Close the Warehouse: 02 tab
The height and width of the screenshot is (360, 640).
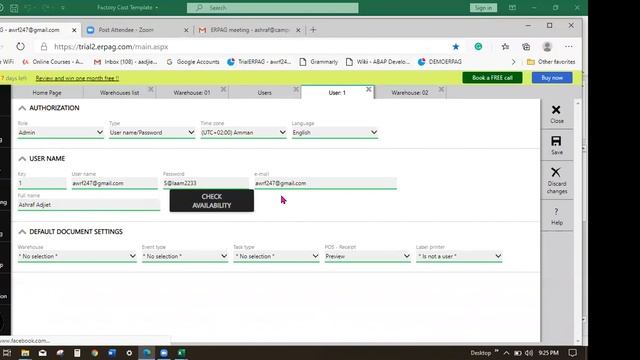pos(441,89)
